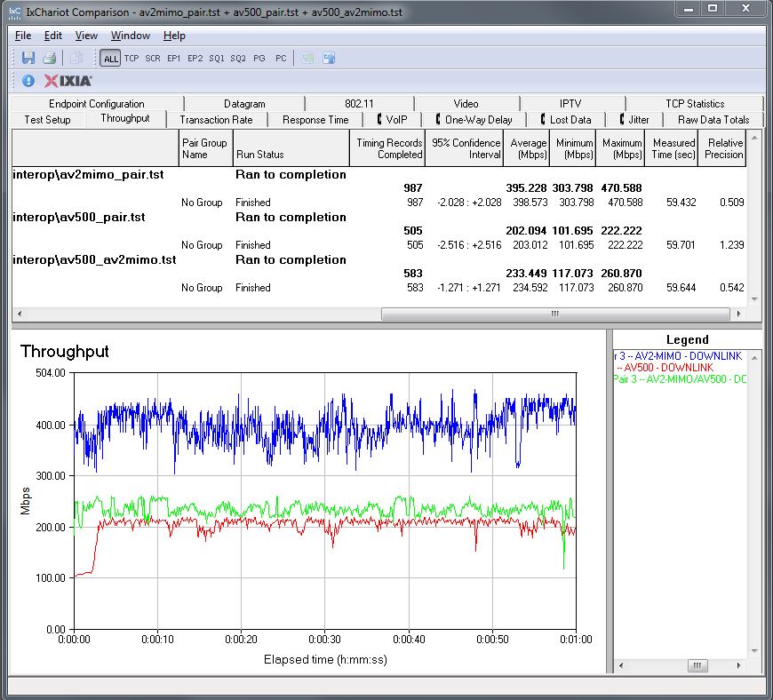Click the Average (Mbps) column header

click(x=527, y=148)
